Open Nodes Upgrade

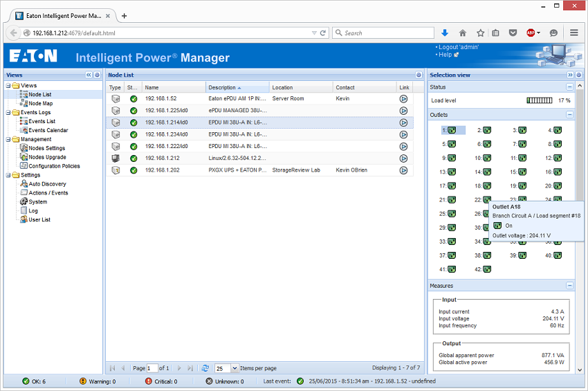[47, 157]
